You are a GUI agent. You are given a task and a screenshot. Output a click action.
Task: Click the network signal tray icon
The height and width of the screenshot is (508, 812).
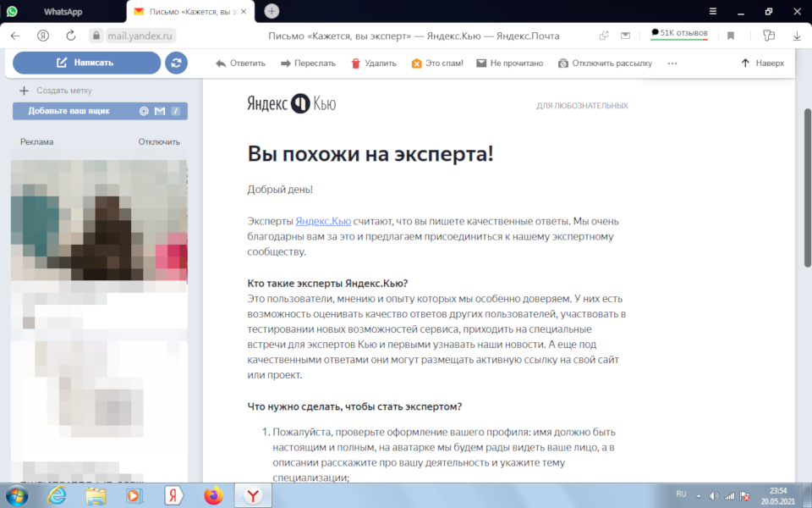pos(729,496)
